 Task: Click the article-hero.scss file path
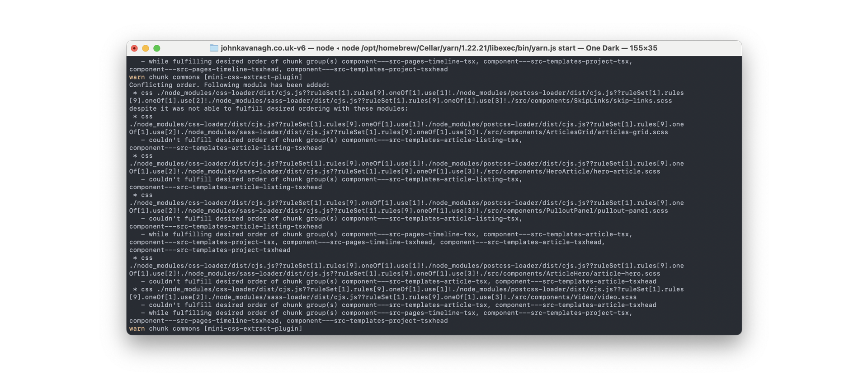(570, 274)
